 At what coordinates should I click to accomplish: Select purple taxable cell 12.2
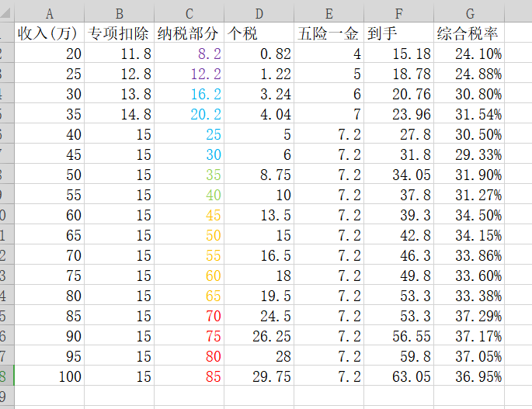point(189,73)
